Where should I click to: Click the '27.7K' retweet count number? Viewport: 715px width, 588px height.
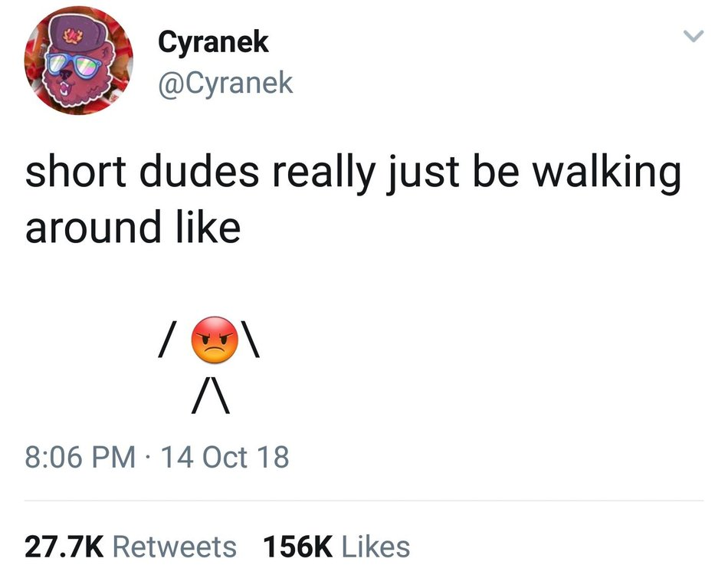click(64, 547)
